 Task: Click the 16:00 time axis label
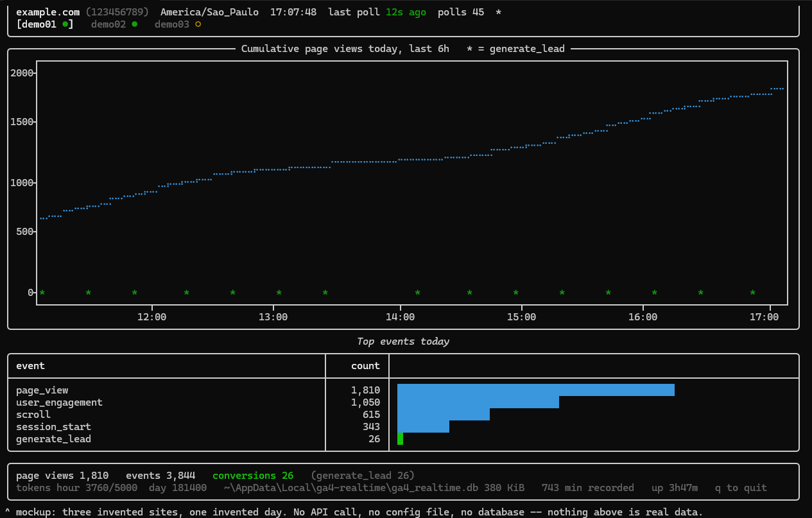pos(643,317)
